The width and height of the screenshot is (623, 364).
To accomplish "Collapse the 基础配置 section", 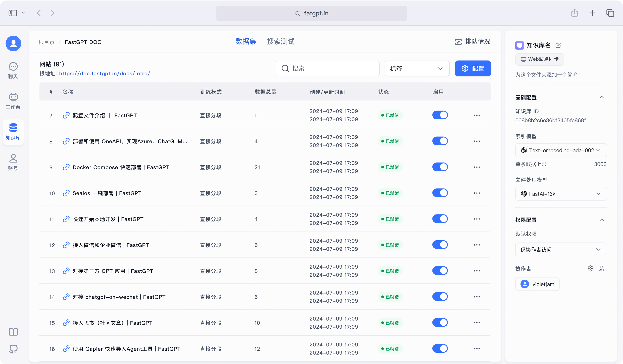I will tap(602, 97).
